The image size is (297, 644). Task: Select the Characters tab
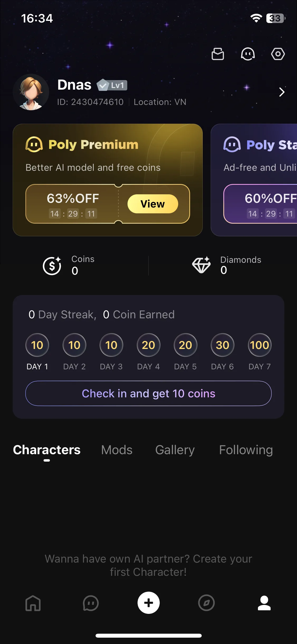pyautogui.click(x=47, y=450)
